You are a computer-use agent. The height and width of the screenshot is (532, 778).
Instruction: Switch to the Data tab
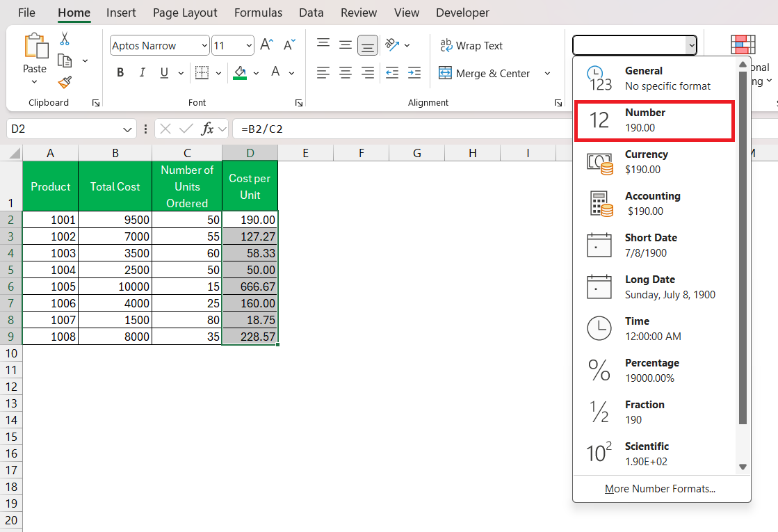(311, 13)
